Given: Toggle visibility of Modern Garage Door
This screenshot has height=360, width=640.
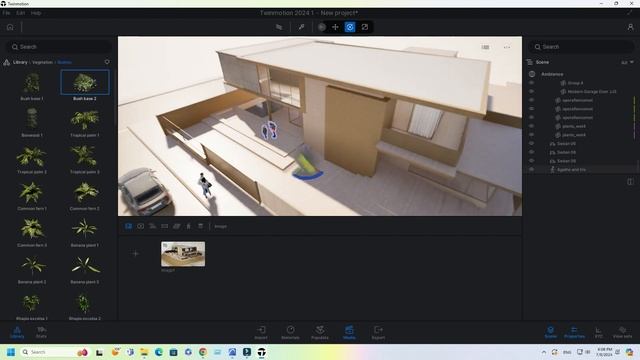Looking at the screenshot, I should pos(531,91).
